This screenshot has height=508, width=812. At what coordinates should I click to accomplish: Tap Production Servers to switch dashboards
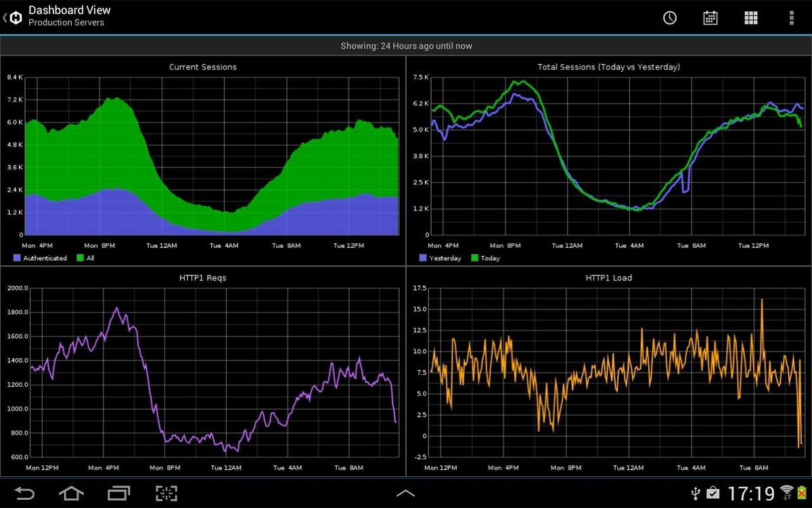click(x=66, y=22)
